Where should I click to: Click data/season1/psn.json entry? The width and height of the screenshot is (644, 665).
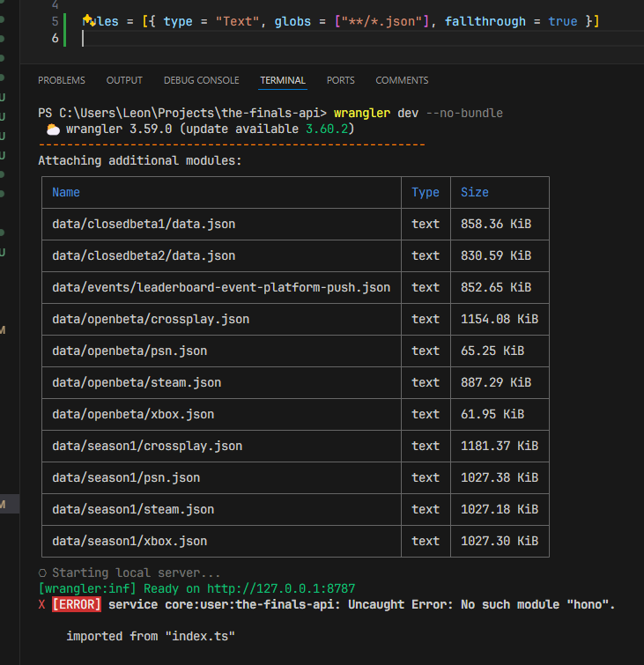tap(126, 477)
